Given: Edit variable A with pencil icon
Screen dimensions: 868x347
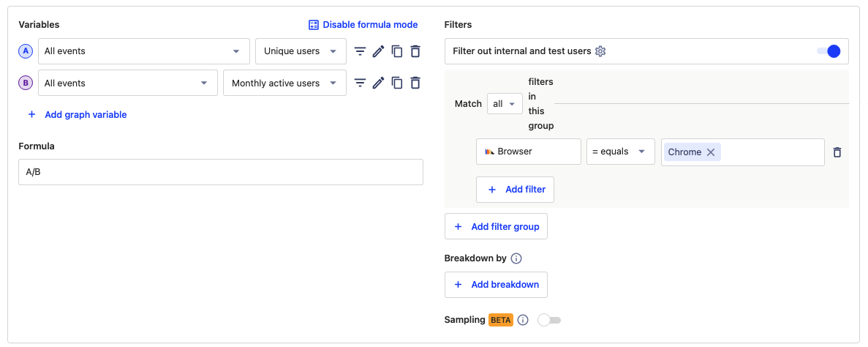Looking at the screenshot, I should tap(378, 51).
